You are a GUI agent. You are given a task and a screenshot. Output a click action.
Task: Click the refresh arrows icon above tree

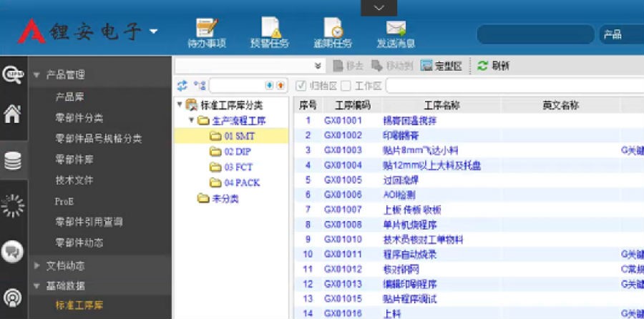182,86
